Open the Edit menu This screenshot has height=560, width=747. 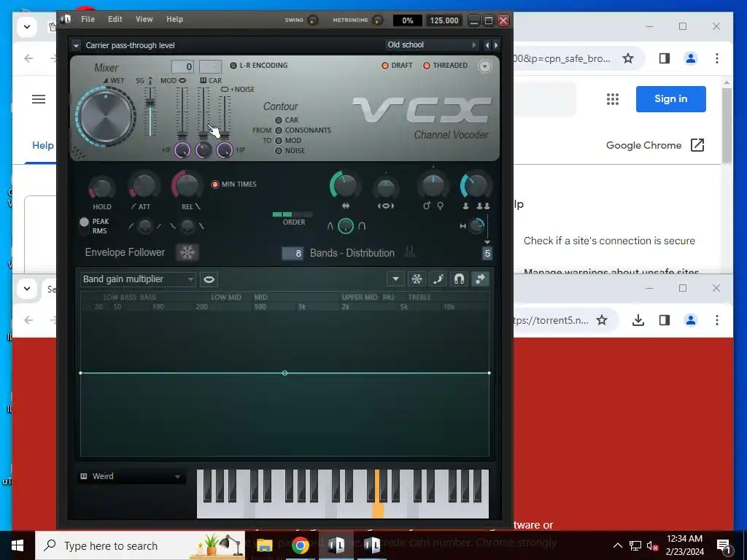(115, 19)
